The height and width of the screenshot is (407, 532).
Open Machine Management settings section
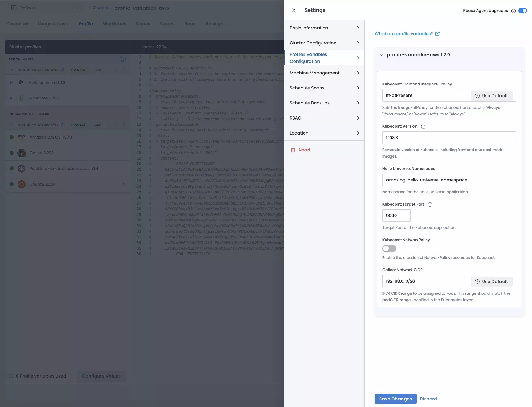coord(324,73)
